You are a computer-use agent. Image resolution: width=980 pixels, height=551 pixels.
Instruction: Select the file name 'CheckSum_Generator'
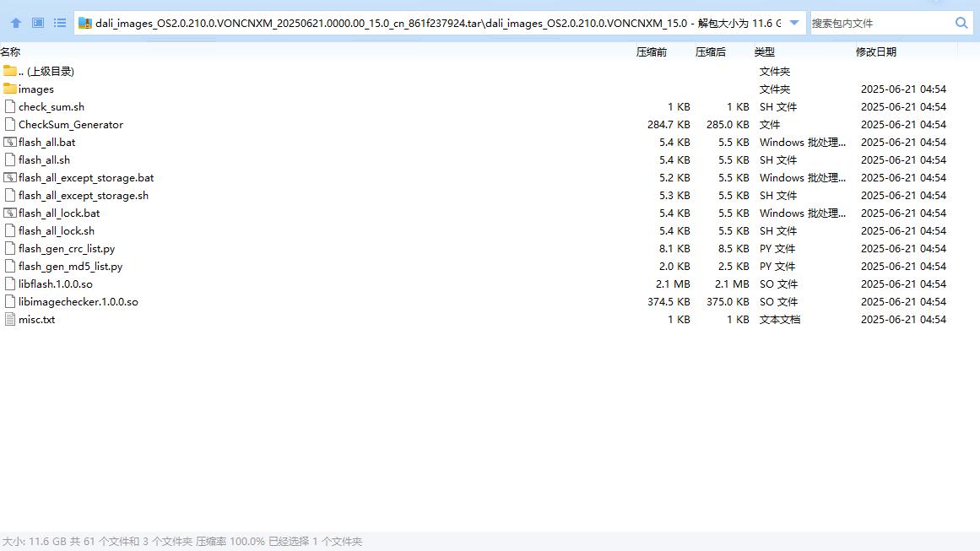point(71,124)
